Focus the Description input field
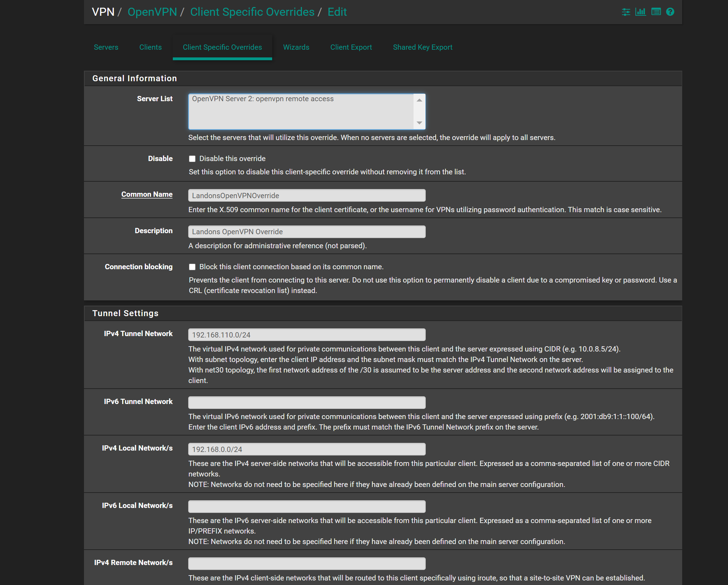This screenshot has height=585, width=728. (307, 232)
